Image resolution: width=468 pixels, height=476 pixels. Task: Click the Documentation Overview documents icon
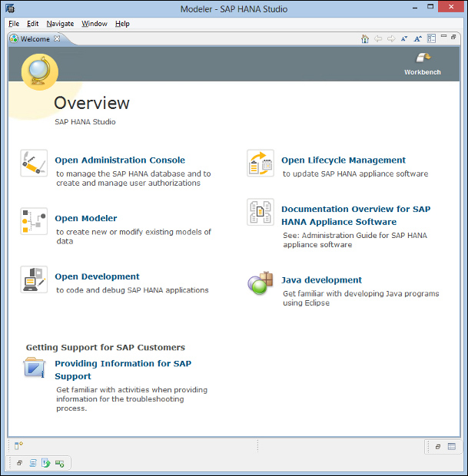[261, 212]
